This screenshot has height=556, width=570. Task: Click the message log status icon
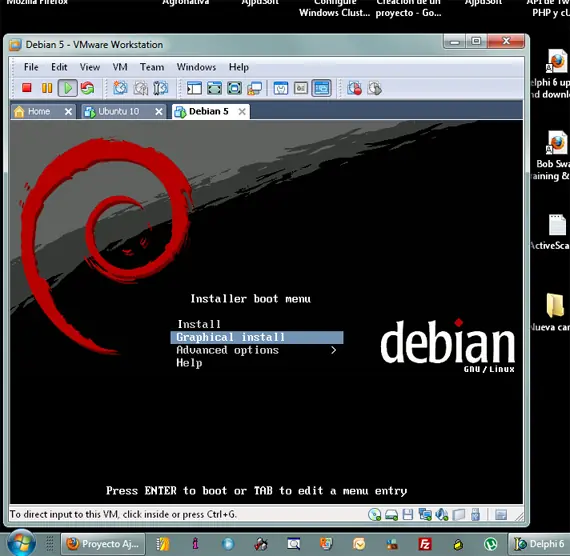click(501, 515)
